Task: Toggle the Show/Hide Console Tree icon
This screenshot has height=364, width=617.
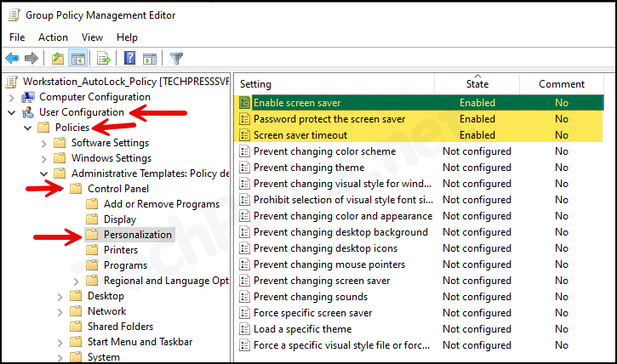Action: pyautogui.click(x=77, y=59)
